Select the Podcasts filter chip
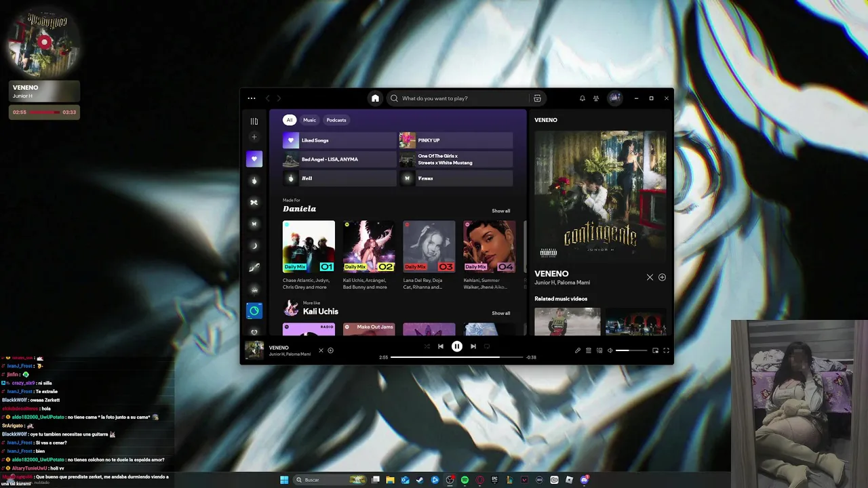868x488 pixels. [x=336, y=120]
